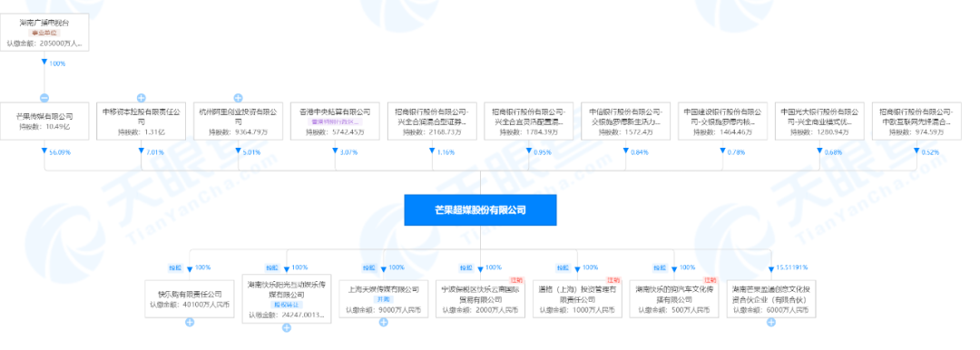The image size is (980, 350).
Task: Open the 湖南快乐阳光互动娱乐传媒有限公司 card
Action: pyautogui.click(x=287, y=298)
